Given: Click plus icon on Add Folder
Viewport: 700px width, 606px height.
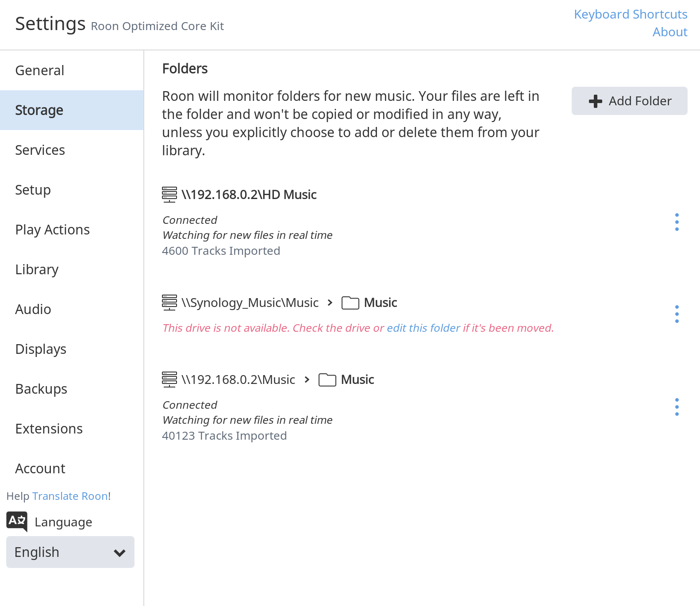Looking at the screenshot, I should tap(596, 101).
